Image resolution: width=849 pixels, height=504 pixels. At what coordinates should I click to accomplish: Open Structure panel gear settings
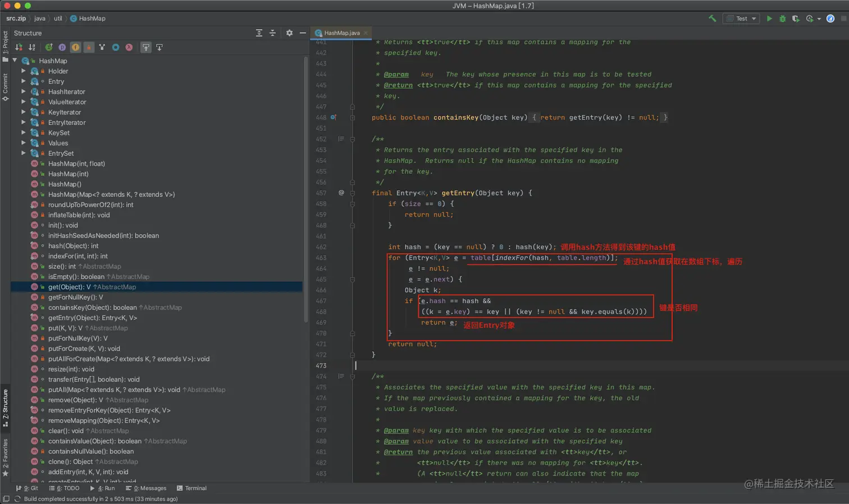coord(289,33)
